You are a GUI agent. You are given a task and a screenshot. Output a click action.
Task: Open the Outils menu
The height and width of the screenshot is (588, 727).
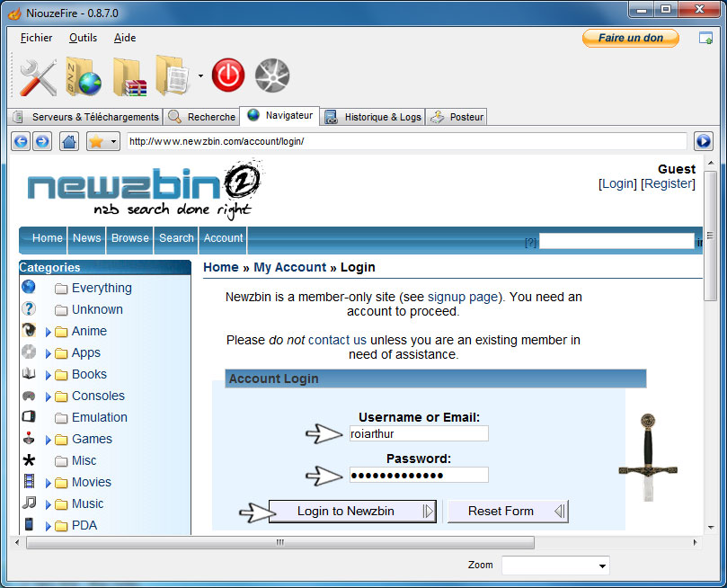[x=83, y=38]
